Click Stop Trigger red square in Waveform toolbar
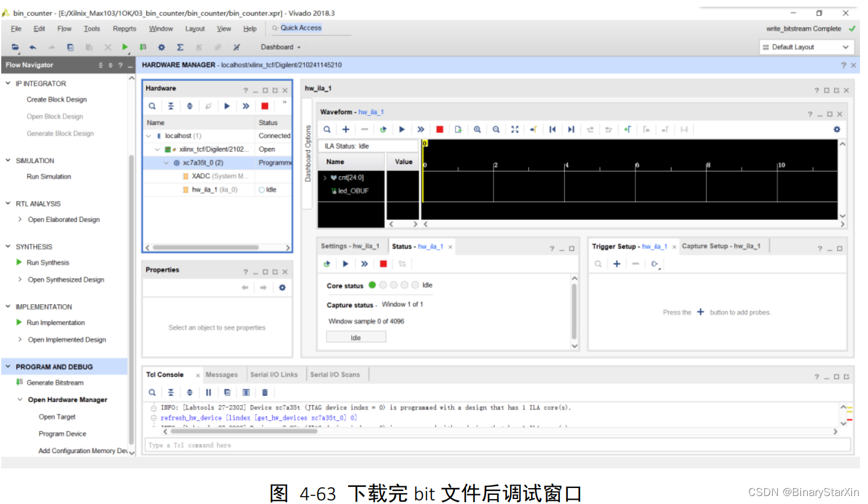The width and height of the screenshot is (868, 504). [x=440, y=129]
